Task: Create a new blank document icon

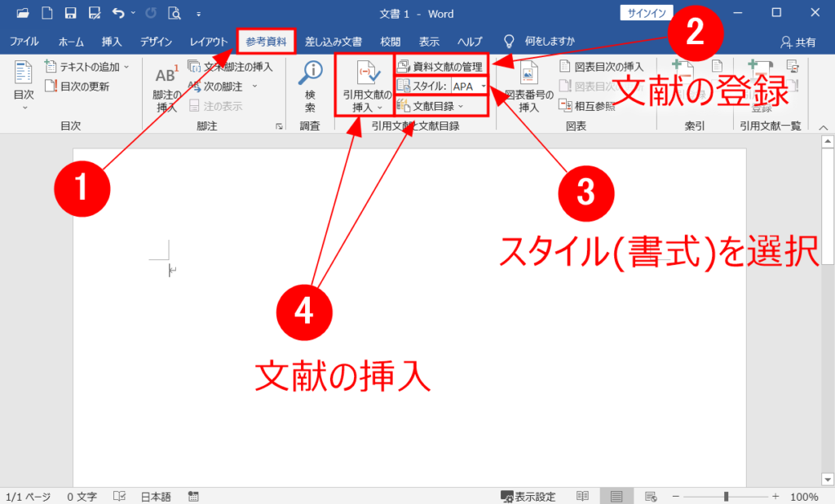Action: [46, 13]
